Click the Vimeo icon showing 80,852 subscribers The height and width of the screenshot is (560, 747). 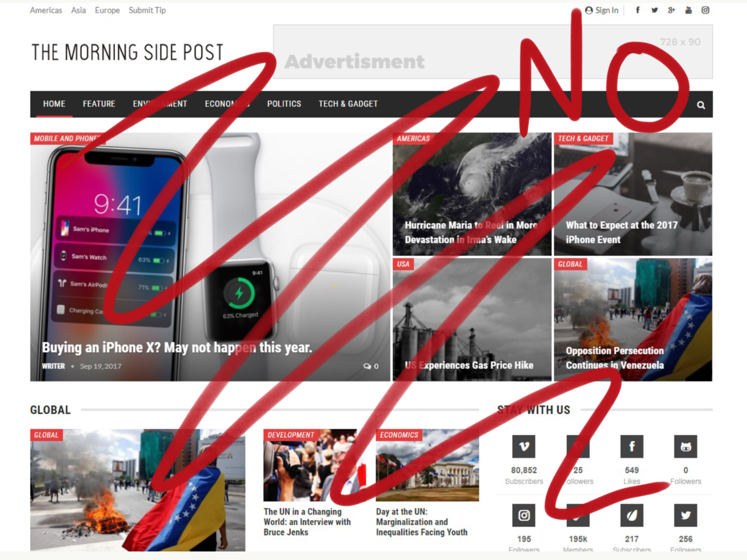(x=524, y=446)
